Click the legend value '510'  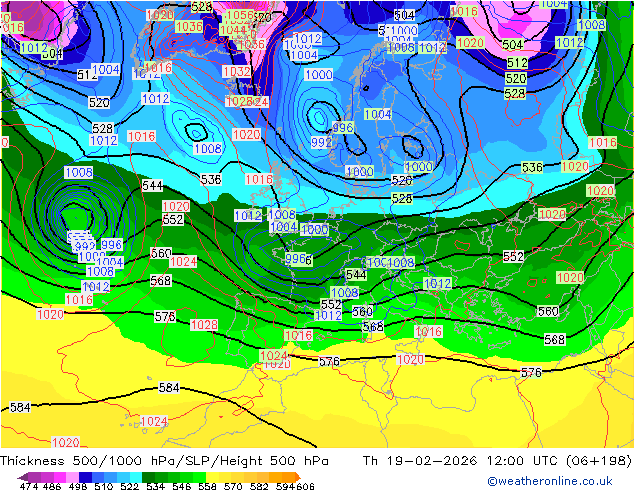click(x=104, y=486)
